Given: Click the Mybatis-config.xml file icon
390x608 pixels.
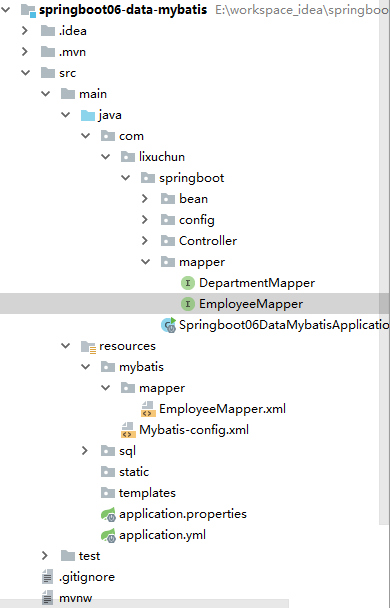Looking at the screenshot, I should (128, 430).
